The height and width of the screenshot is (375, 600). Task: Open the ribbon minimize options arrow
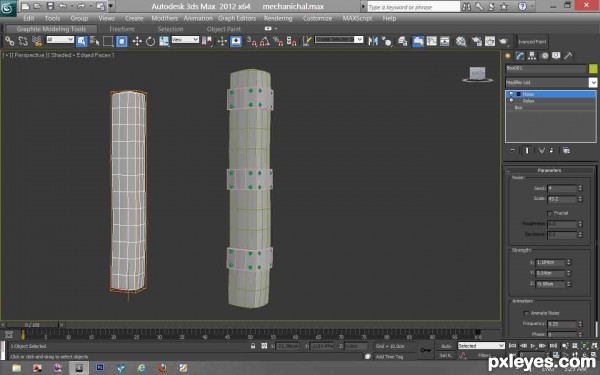(276, 29)
